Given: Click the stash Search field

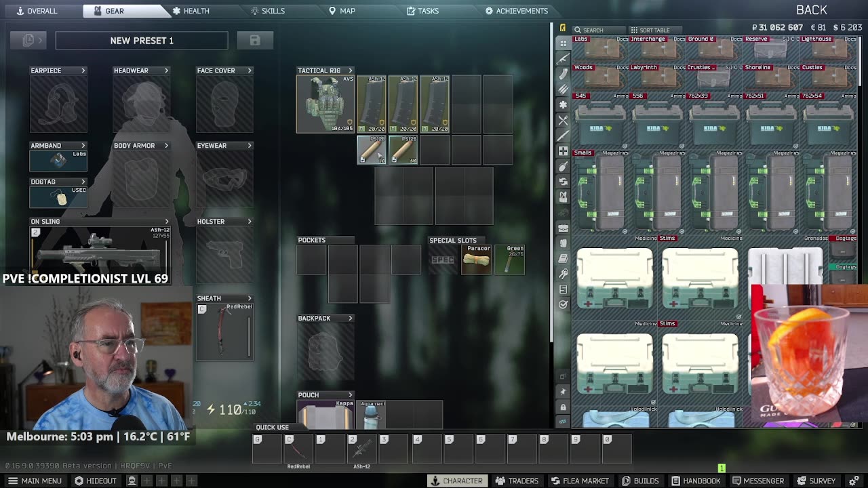Looking at the screenshot, I should (598, 30).
